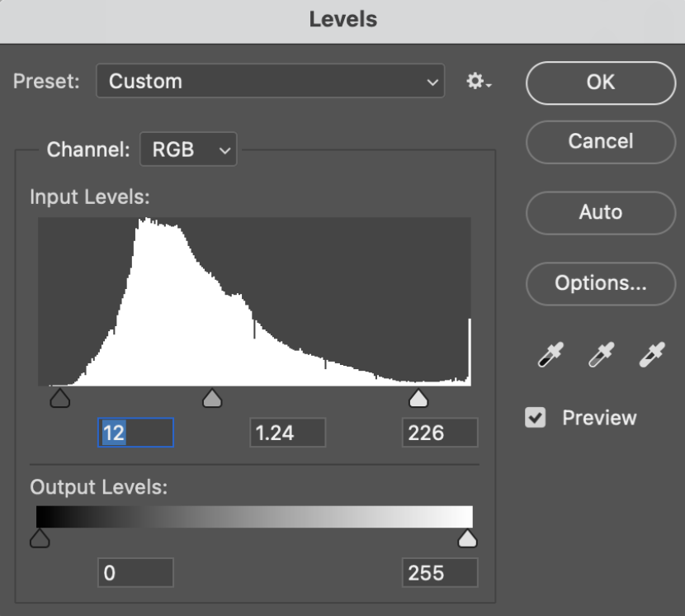This screenshot has width=685, height=616.
Task: Click the input midtone gamma slider handle
Action: pyautogui.click(x=212, y=398)
